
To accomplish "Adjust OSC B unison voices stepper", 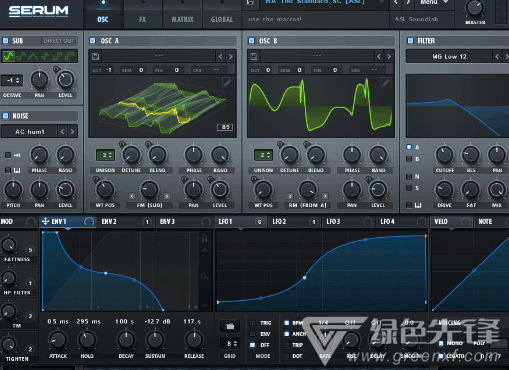I will (264, 155).
